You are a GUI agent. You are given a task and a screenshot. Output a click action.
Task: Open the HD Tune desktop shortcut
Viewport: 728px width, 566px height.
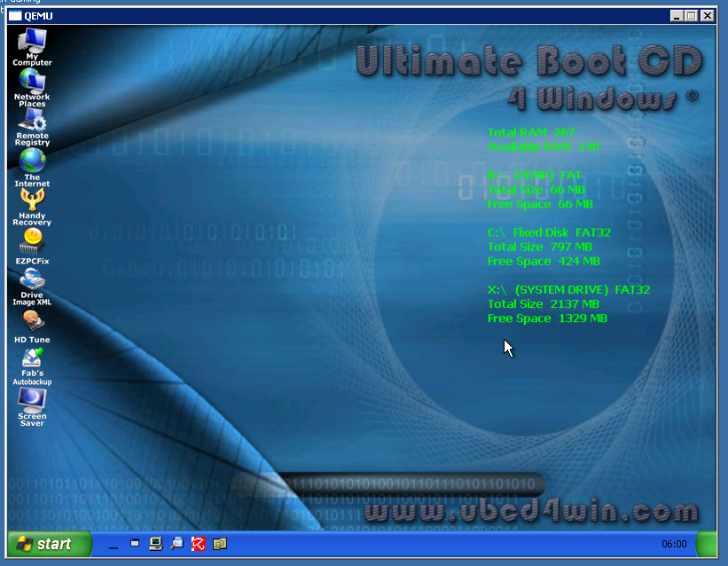tap(32, 326)
